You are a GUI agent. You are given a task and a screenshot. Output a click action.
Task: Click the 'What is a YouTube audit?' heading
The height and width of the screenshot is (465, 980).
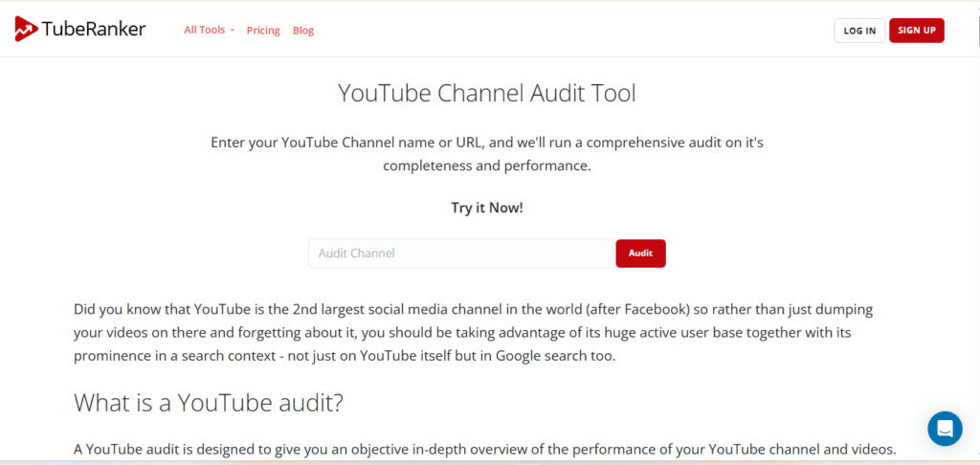click(x=209, y=403)
